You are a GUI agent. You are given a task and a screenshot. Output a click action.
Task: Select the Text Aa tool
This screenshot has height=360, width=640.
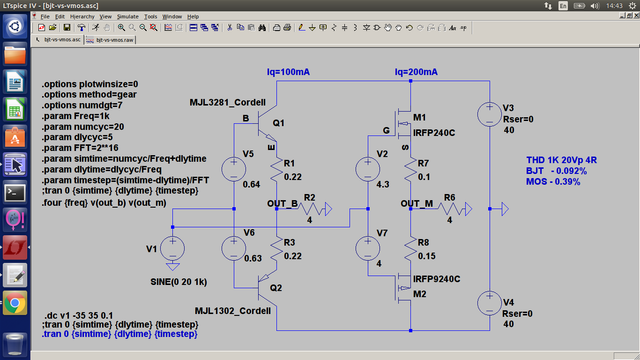[x=453, y=28]
